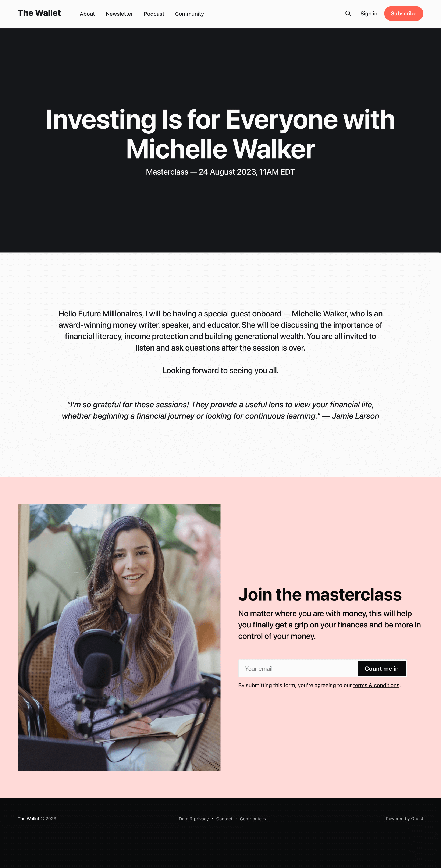This screenshot has width=441, height=868.
Task: Click The Wallet footer copyright text
Action: click(x=37, y=819)
